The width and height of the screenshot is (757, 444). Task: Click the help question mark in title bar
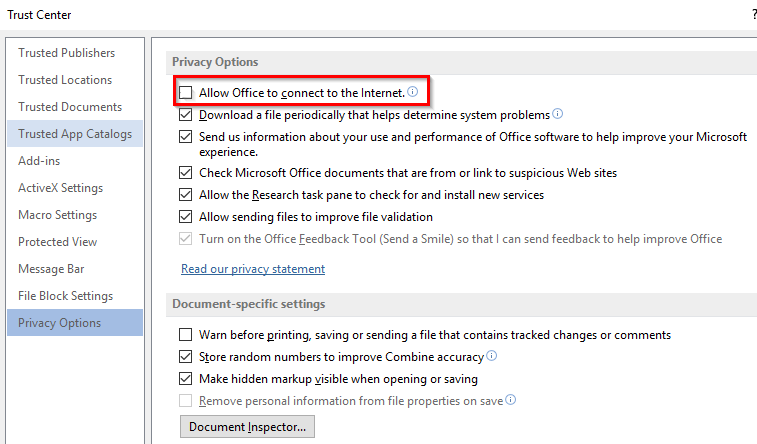pyautogui.click(x=754, y=14)
